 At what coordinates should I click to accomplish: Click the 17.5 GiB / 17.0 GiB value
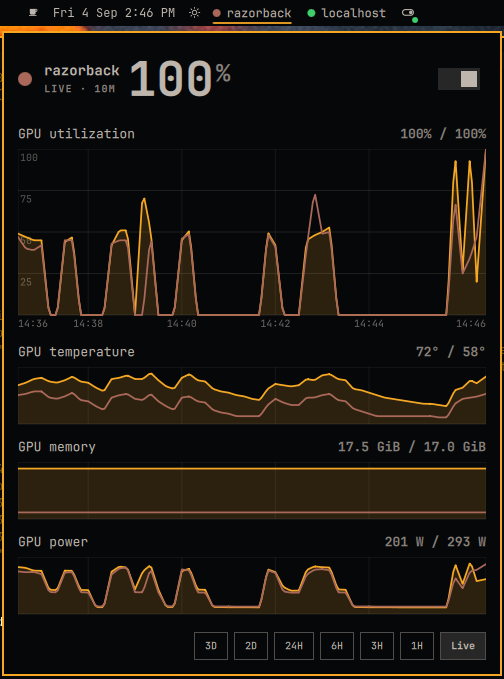click(x=412, y=447)
